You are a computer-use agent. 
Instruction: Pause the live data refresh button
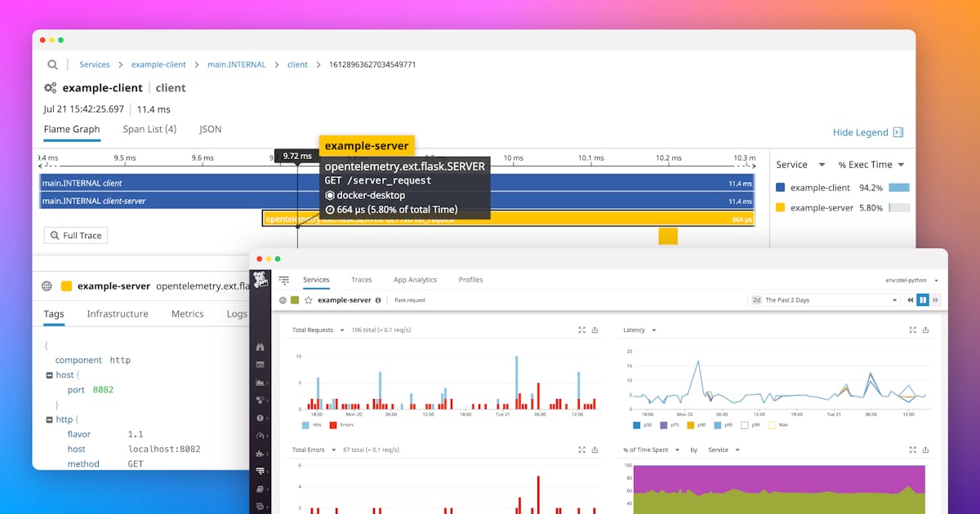point(923,299)
